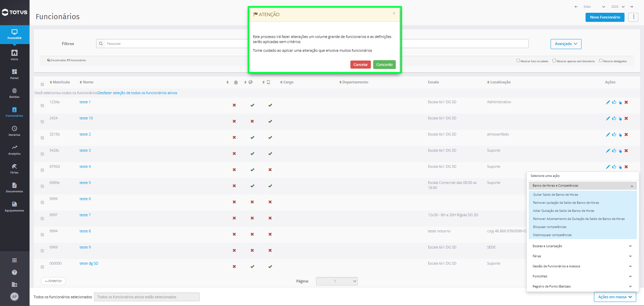
Task: Open Horários clock section
Action: [x=14, y=131]
